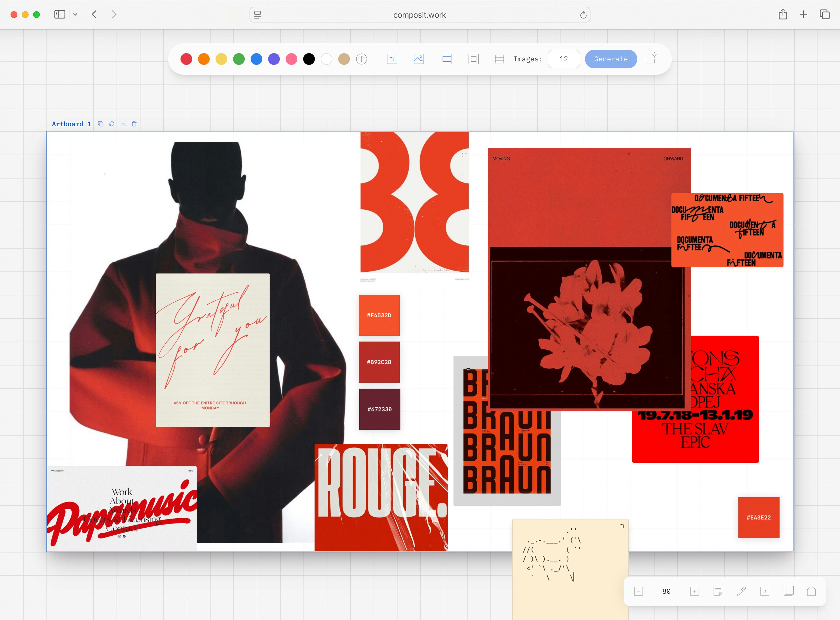Choose the purple color circle
This screenshot has width=840, height=620.
(x=274, y=59)
